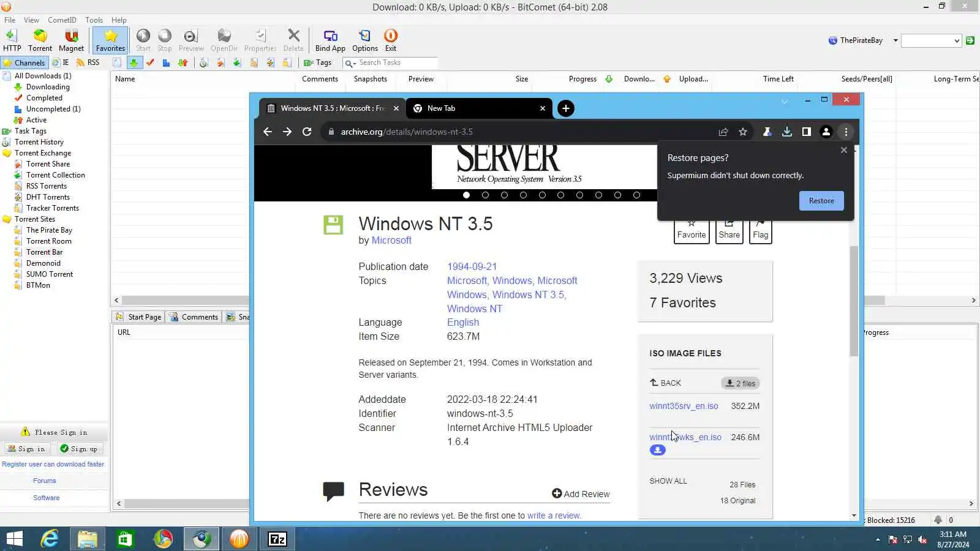Select Downloading in BitComet sidebar
The height and width of the screenshot is (551, 980).
tap(48, 87)
